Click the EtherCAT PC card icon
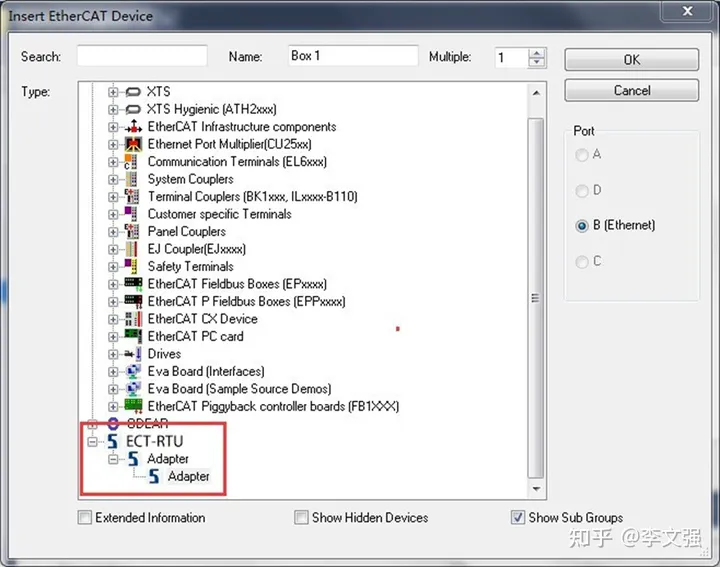The width and height of the screenshot is (720, 567). click(133, 336)
